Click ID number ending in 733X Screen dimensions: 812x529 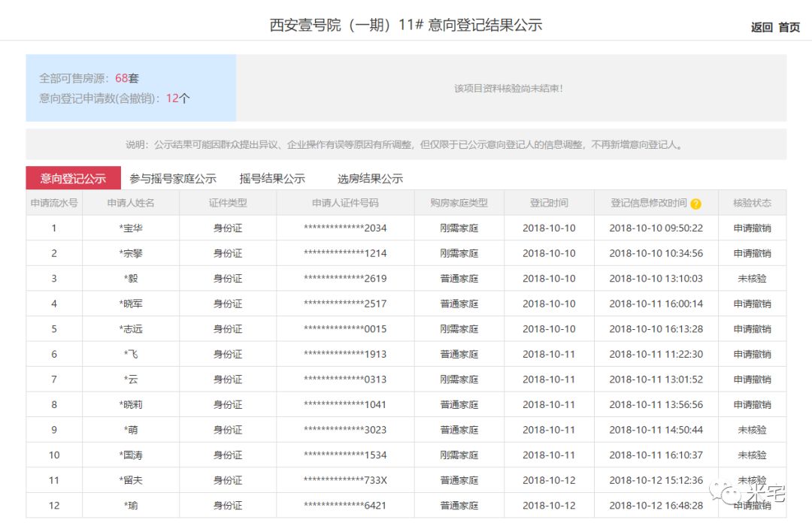pyautogui.click(x=345, y=480)
